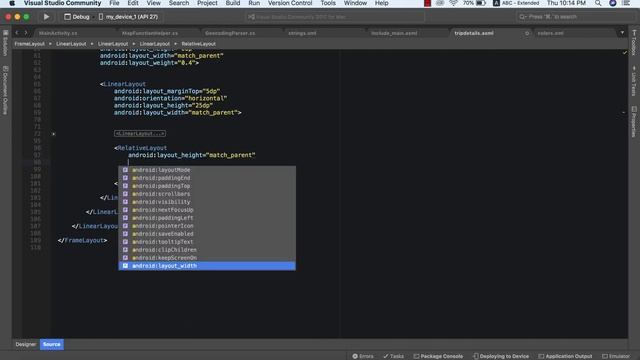This screenshot has height=360, width=640.
Task: Choose android:paddingEnd from autocomplete
Action: click(207, 178)
